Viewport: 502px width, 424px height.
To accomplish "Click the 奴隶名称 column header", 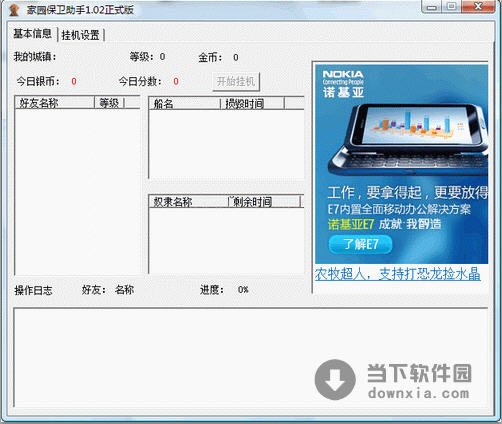I will [188, 202].
